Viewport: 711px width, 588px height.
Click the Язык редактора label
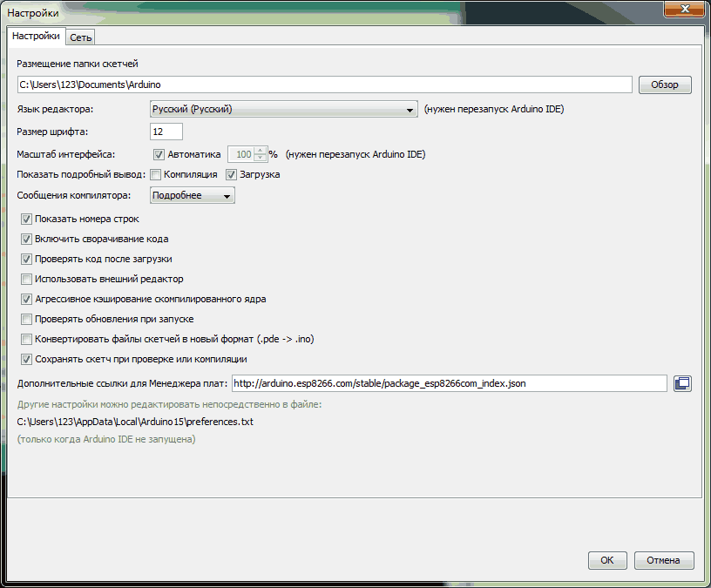click(55, 109)
